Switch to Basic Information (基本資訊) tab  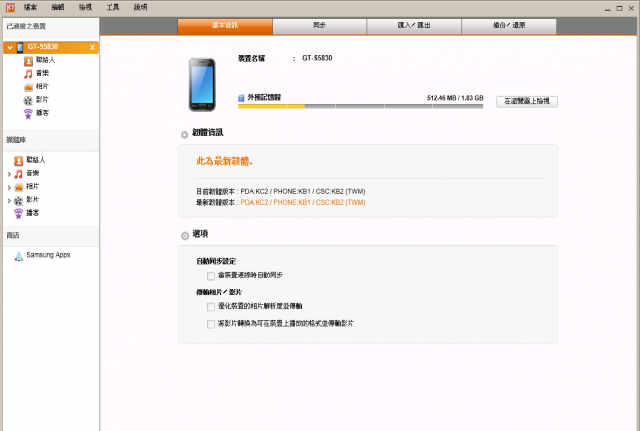tap(225, 26)
